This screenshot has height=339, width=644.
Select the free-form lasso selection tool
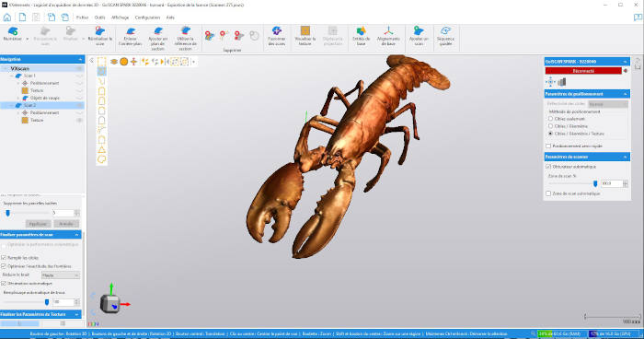pos(101,159)
